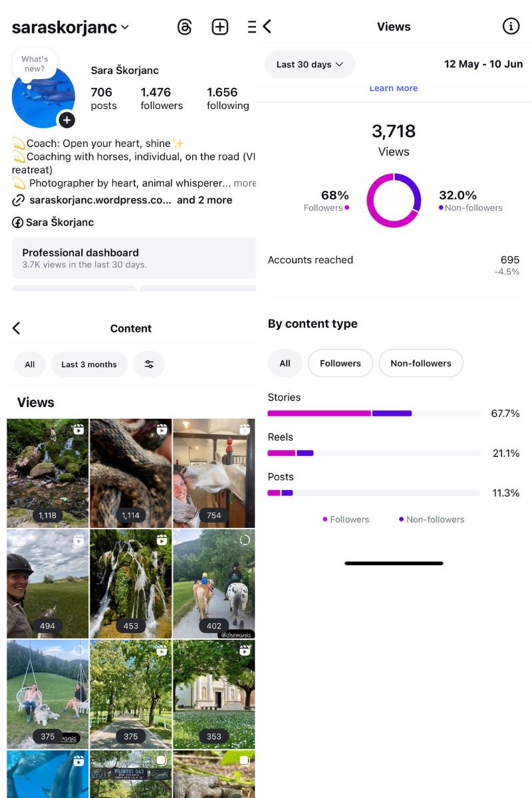Tap the create new post plus icon
The width and height of the screenshot is (532, 798).
point(220,27)
